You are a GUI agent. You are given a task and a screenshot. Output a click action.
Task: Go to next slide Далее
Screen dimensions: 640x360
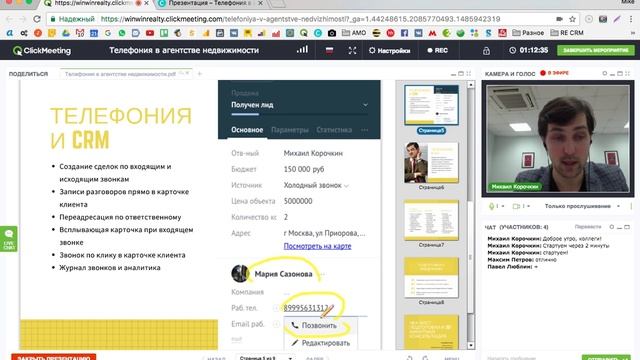315,358
